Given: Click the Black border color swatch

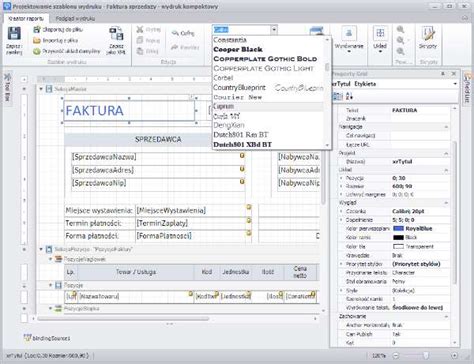Looking at the screenshot, I should click(398, 238).
